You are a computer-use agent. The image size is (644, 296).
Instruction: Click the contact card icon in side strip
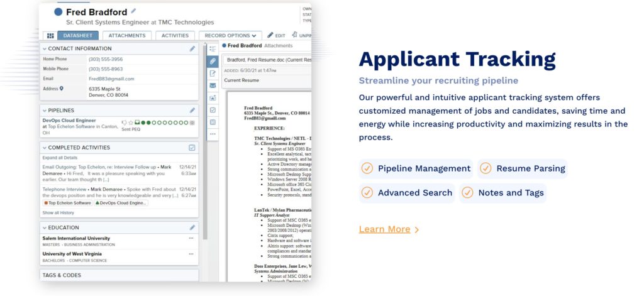[x=213, y=98]
